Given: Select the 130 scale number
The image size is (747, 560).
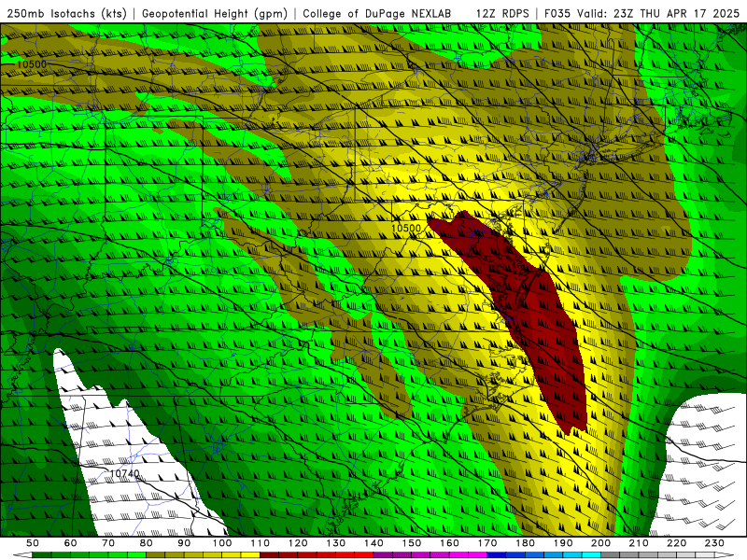Looking at the screenshot, I should [336, 543].
